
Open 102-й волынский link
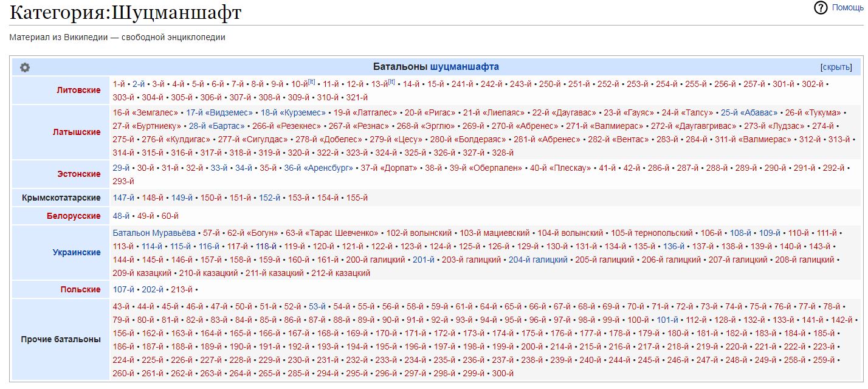tap(419, 233)
